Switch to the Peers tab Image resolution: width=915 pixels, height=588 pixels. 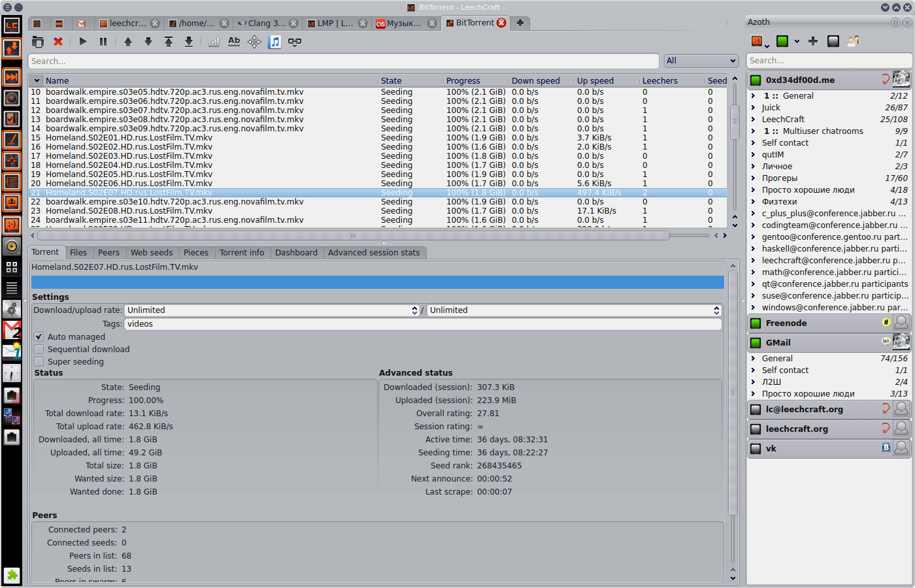tap(108, 252)
